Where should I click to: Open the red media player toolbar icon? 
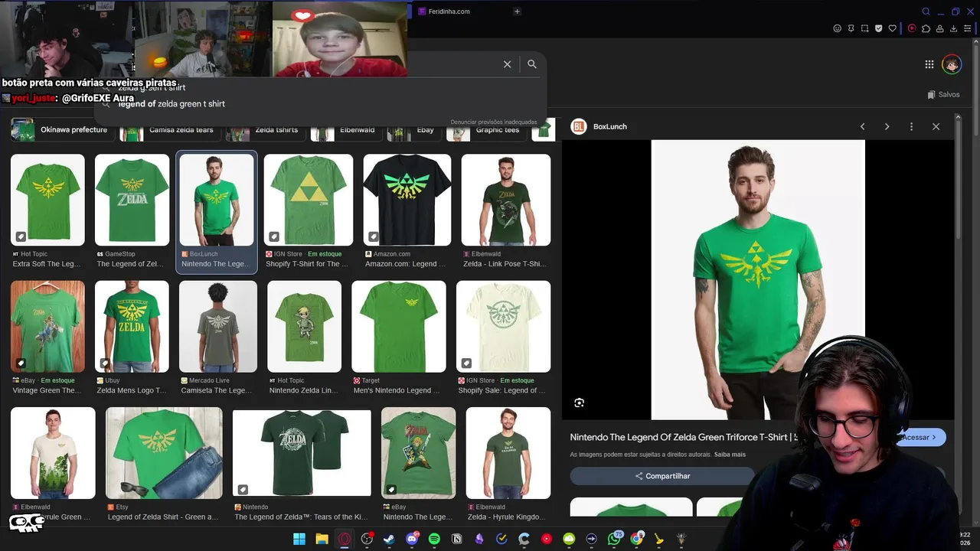click(x=912, y=28)
